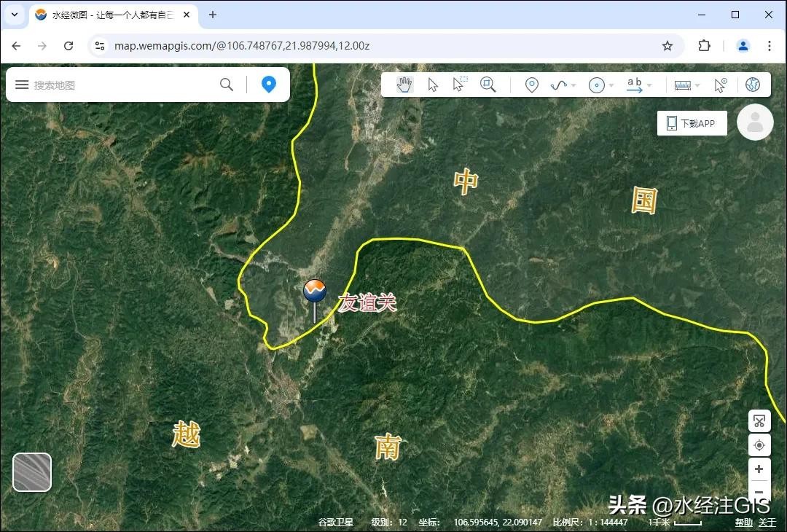Click the zoom in plus button
This screenshot has width=787, height=532.
(759, 469)
